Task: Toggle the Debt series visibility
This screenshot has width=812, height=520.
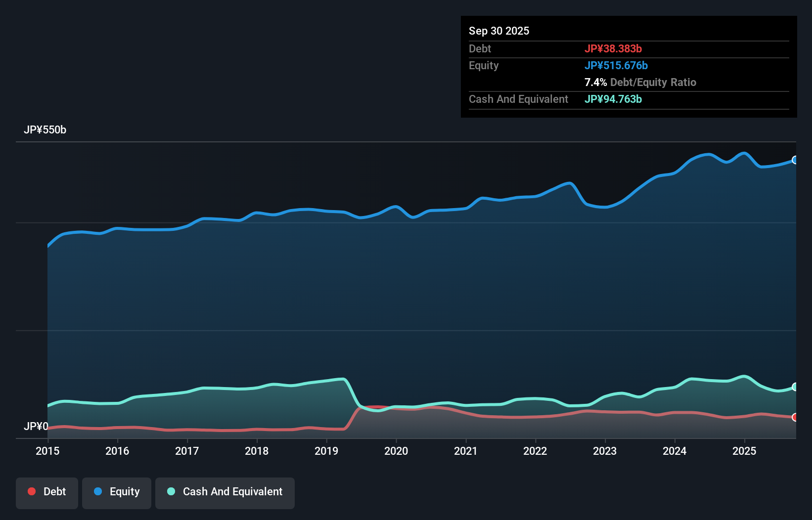Action: [x=47, y=492]
